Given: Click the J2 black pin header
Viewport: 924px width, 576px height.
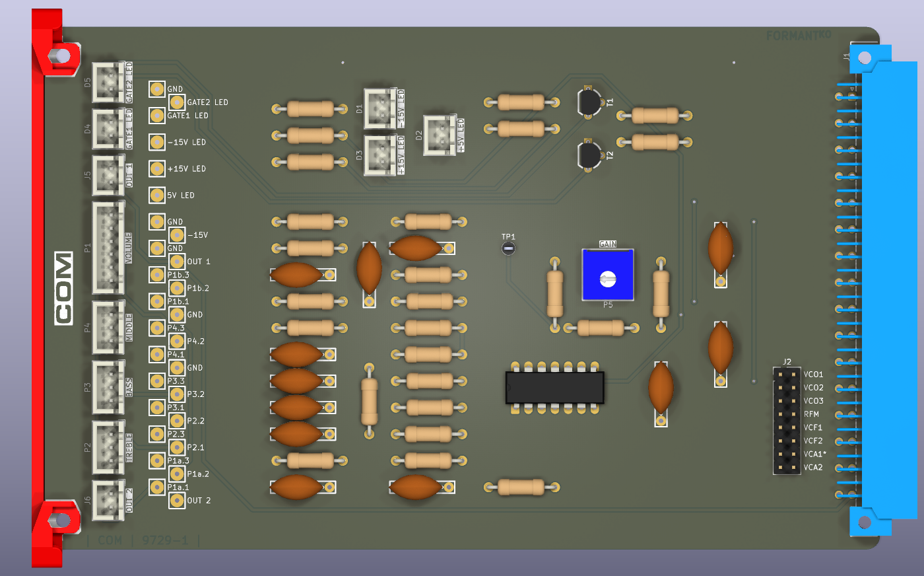Looking at the screenshot, I should point(787,421).
